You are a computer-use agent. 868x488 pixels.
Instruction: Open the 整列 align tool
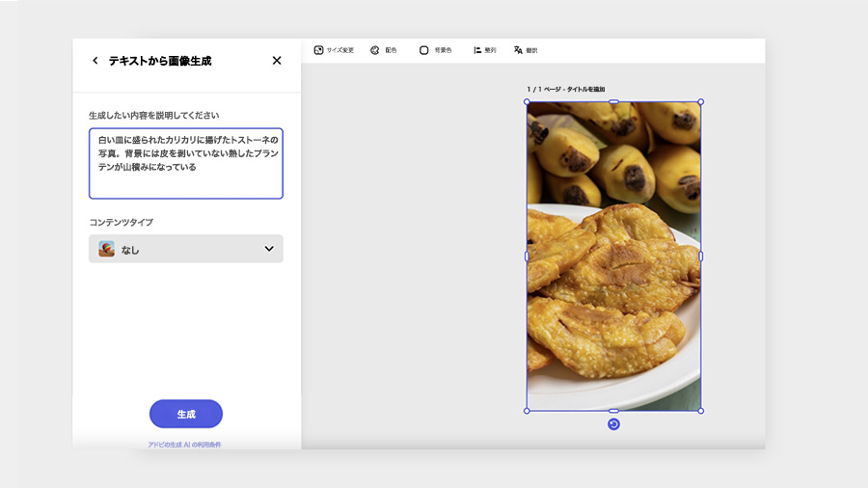(485, 50)
